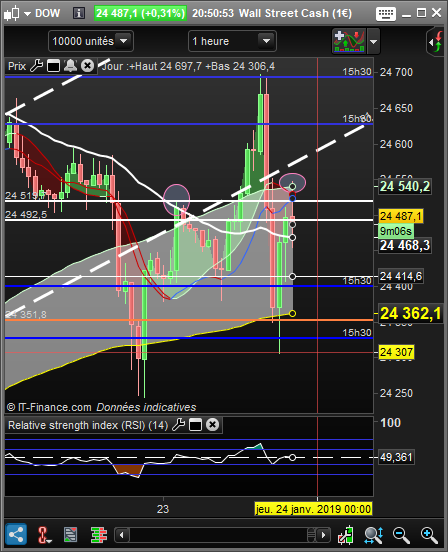Click the '23' date tick on time axis
This screenshot has width=448, height=552.
(x=163, y=509)
